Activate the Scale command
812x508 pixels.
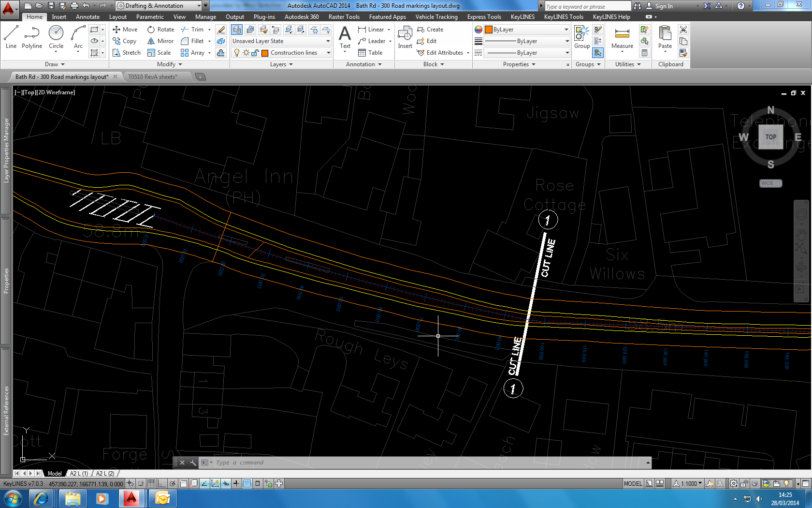tap(159, 53)
